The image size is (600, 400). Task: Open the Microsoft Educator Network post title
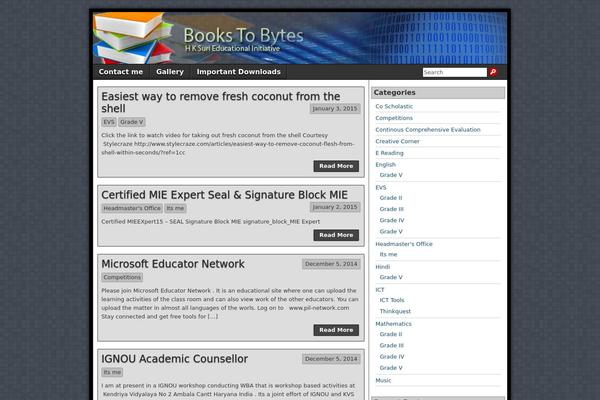[173, 264]
